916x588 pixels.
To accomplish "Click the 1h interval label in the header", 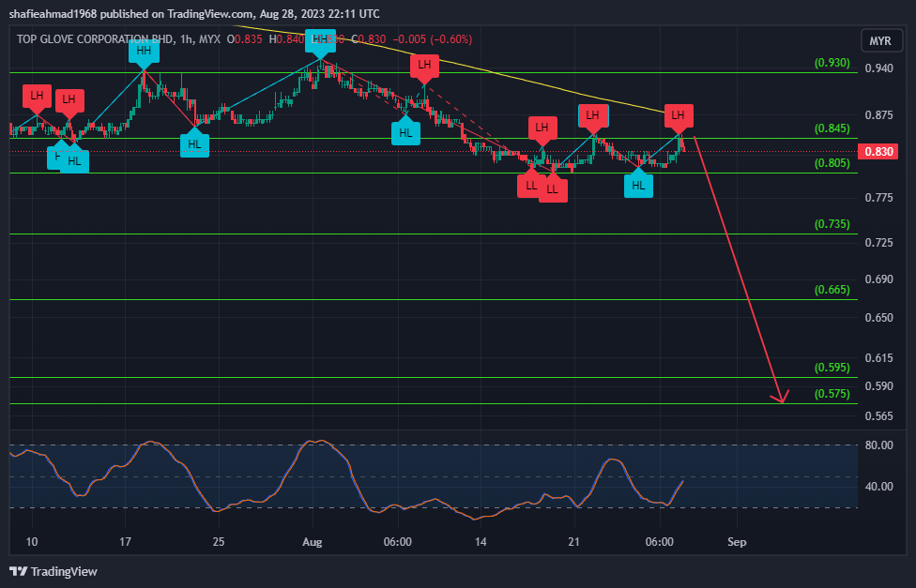I will click(x=186, y=39).
